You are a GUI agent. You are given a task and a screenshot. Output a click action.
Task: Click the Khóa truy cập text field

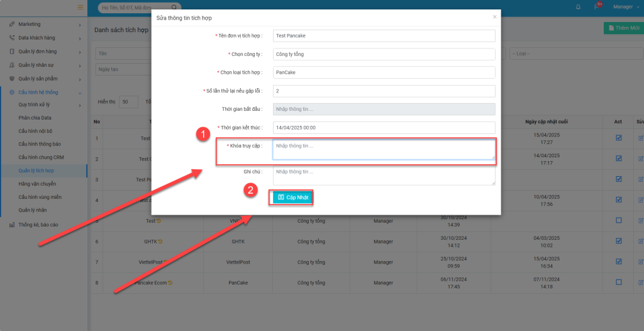[x=384, y=150]
